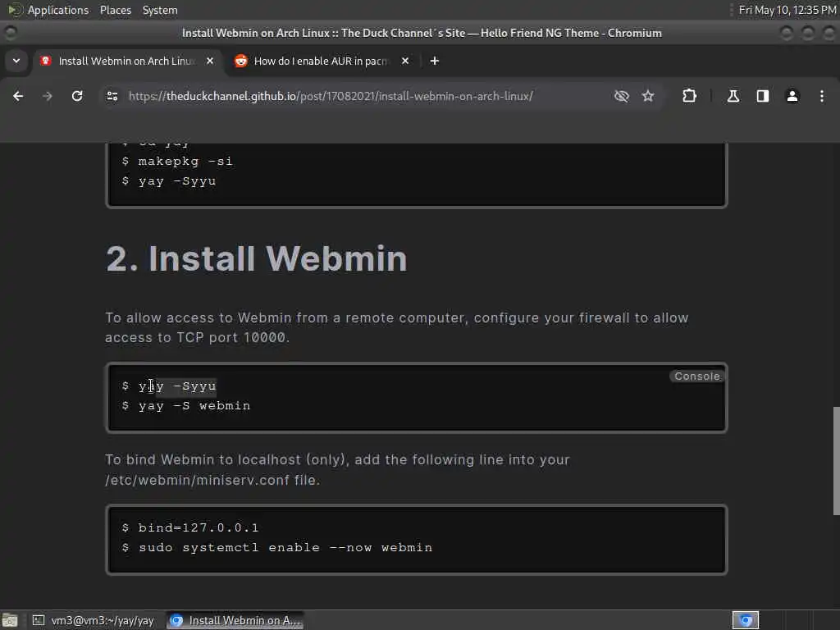
Task: Toggle the side panel
Action: point(763,96)
